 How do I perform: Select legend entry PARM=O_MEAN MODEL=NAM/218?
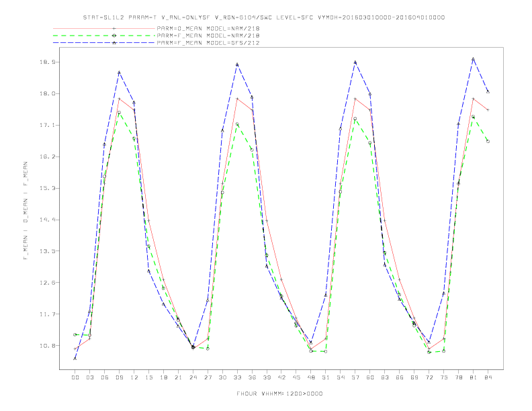coord(208,28)
